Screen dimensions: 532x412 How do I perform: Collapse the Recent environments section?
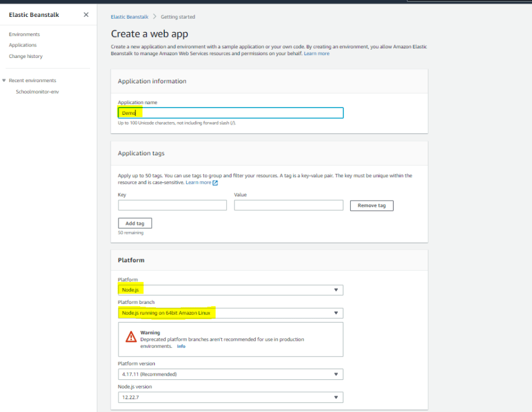pyautogui.click(x=4, y=80)
